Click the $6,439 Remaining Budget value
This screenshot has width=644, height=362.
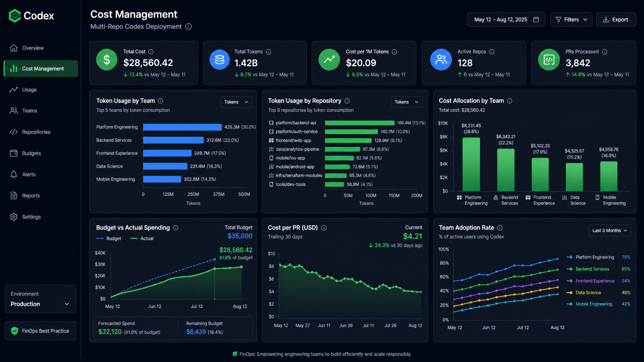click(196, 332)
